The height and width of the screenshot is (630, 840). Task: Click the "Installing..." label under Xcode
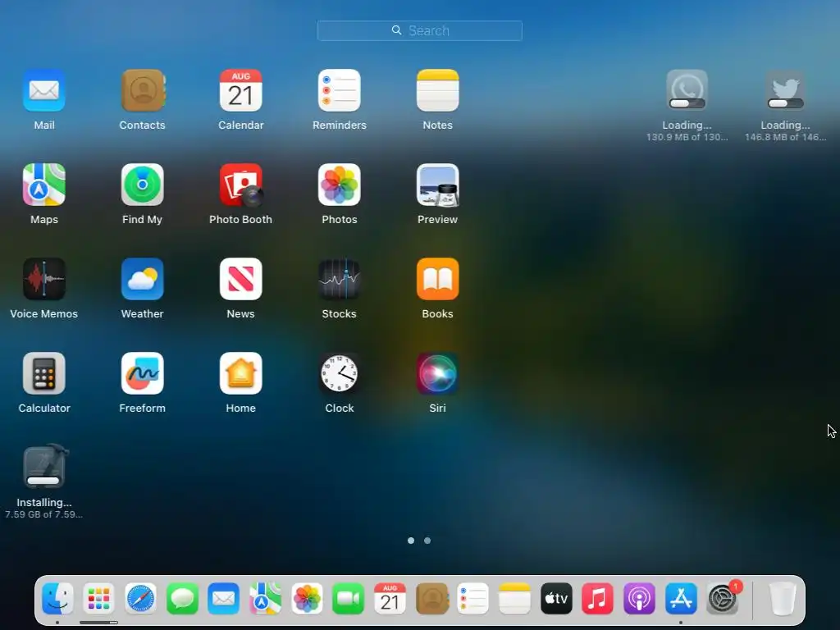(44, 503)
